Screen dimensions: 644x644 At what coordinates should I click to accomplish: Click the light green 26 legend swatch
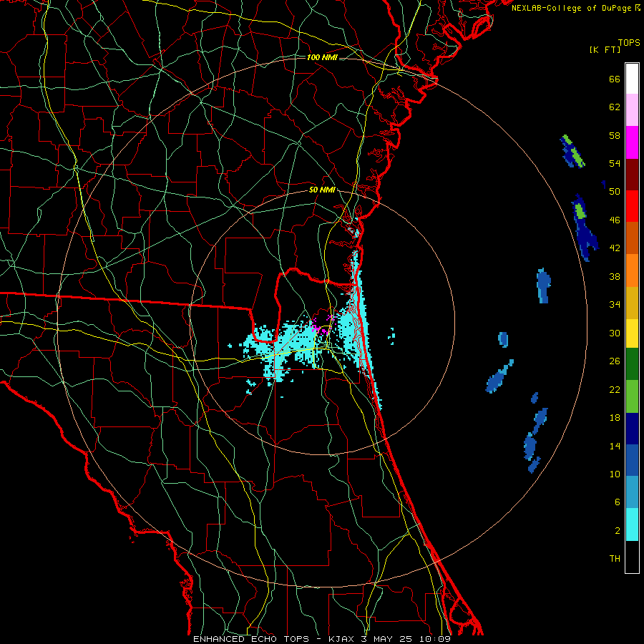(632, 396)
